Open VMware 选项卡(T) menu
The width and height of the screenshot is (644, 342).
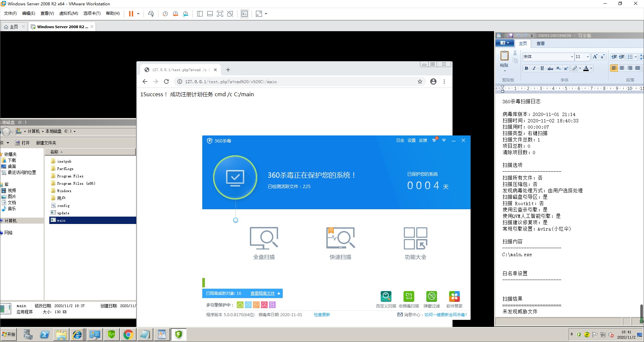tap(92, 13)
